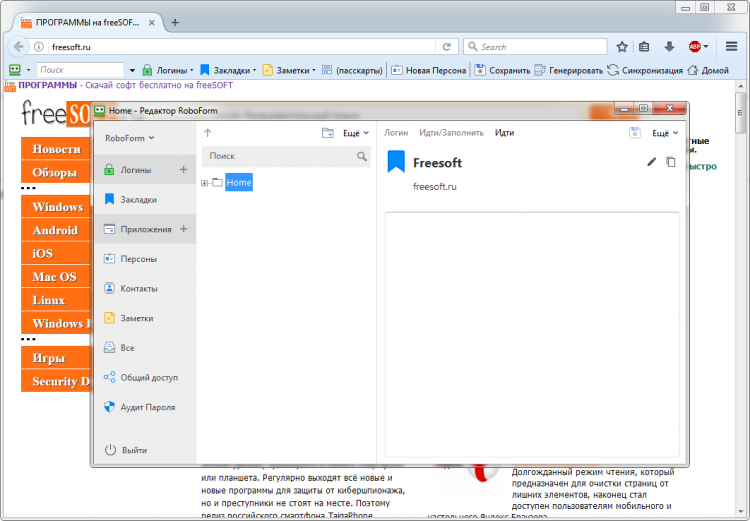Click the browser Search box
Viewport: 750px width, 521px height.
tap(535, 46)
